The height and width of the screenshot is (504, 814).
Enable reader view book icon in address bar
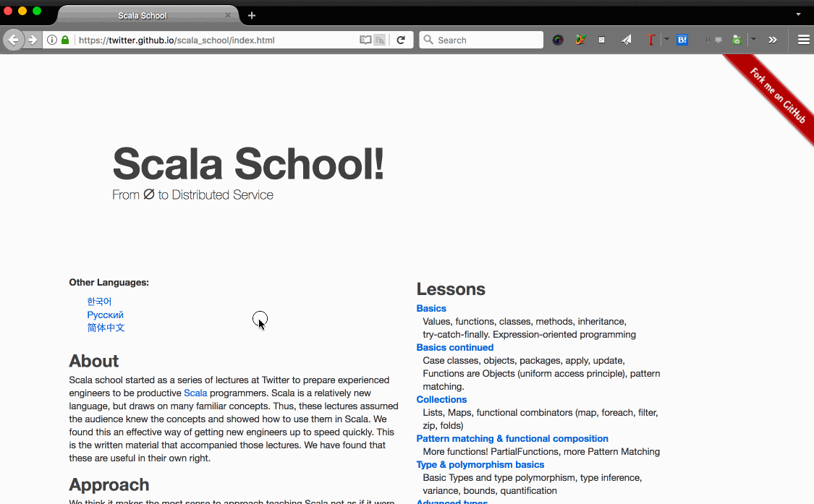click(x=365, y=40)
